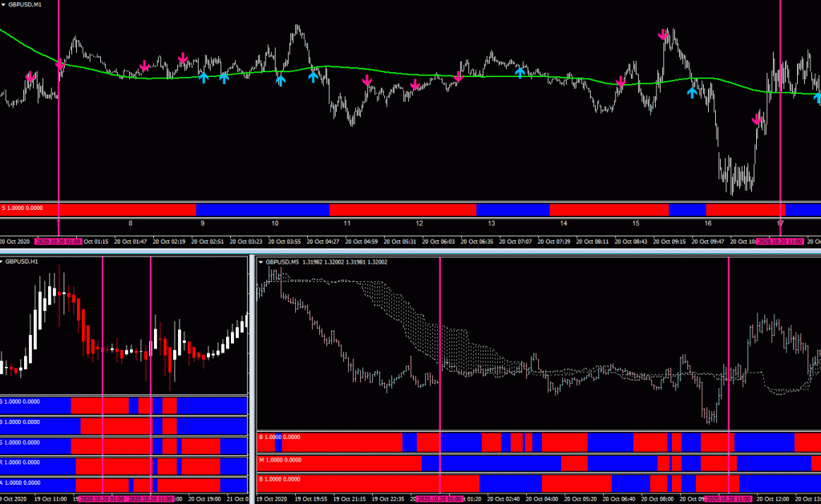Select the '20 Oct 07:07' time label on the M1 axis
Image resolution: width=821 pixels, height=504 pixels.
[516, 242]
